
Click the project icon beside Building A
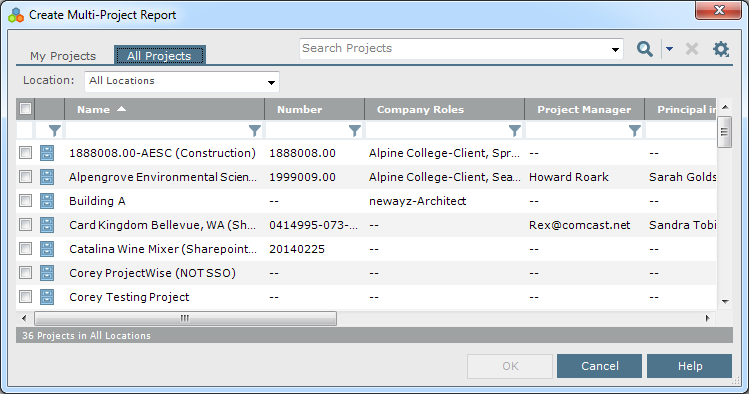(47, 201)
